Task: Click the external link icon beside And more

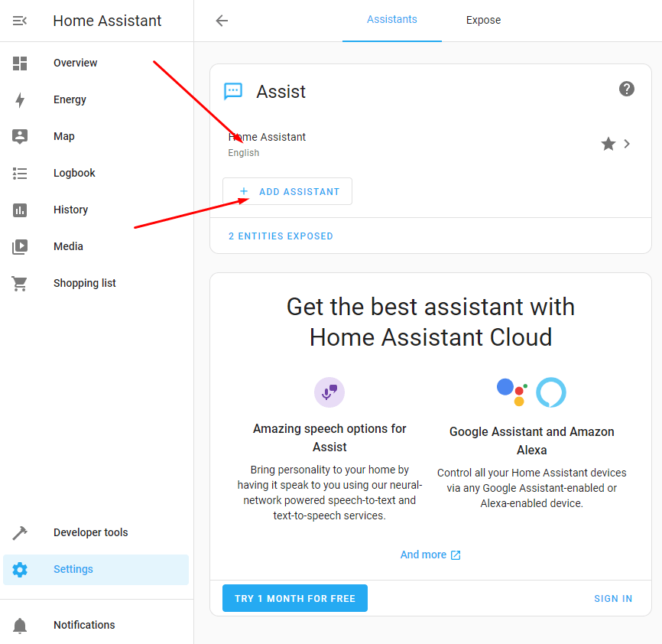Action: (x=456, y=555)
